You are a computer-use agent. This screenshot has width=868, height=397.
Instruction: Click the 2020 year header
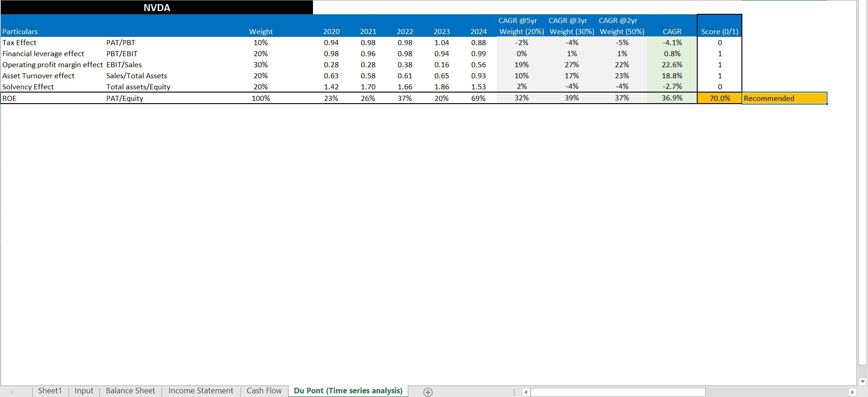click(x=331, y=31)
